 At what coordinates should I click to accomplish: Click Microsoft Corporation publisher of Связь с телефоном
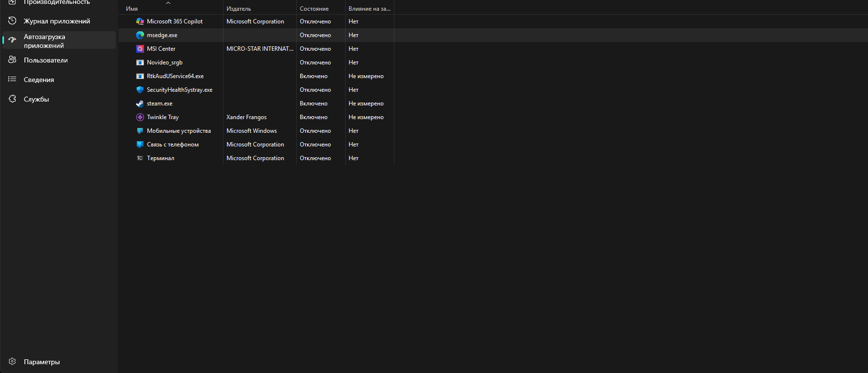pos(255,145)
